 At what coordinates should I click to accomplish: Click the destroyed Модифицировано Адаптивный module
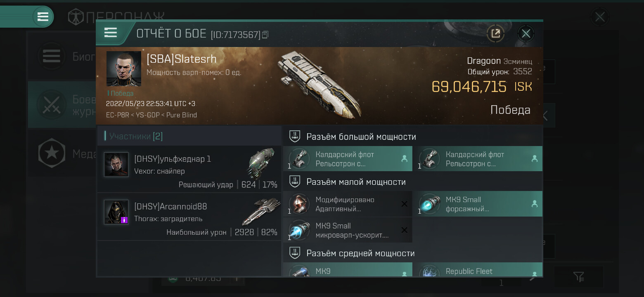coord(348,204)
